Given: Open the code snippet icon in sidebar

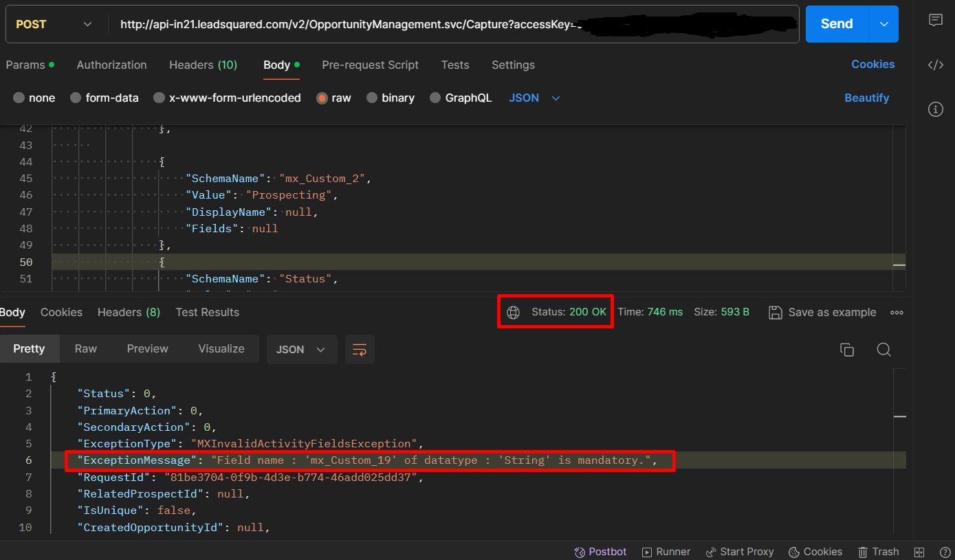Looking at the screenshot, I should [935, 65].
